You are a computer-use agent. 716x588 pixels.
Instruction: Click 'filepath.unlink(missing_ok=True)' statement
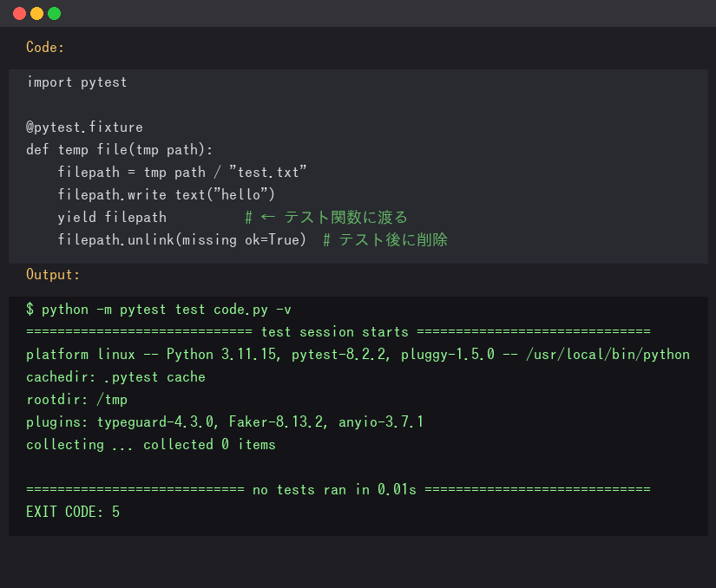[181, 239]
